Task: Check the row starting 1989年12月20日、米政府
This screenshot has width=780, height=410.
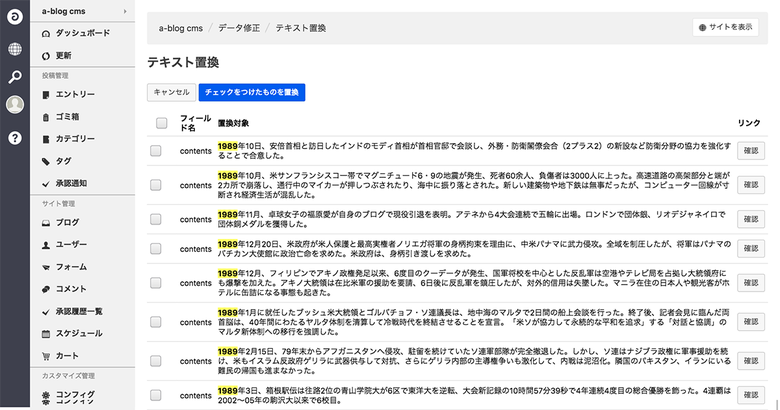Action: point(156,248)
